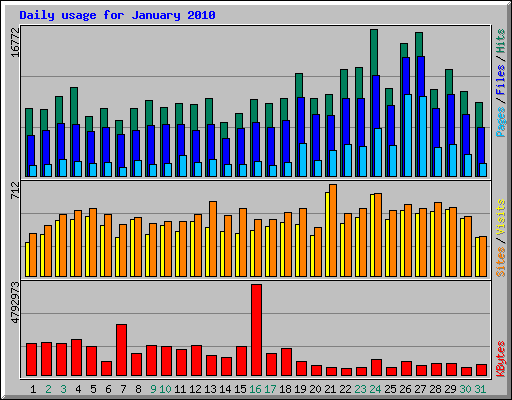Screen dimensions: 512x400
Task: Select day 13 on the date axis
Action: [210, 389]
